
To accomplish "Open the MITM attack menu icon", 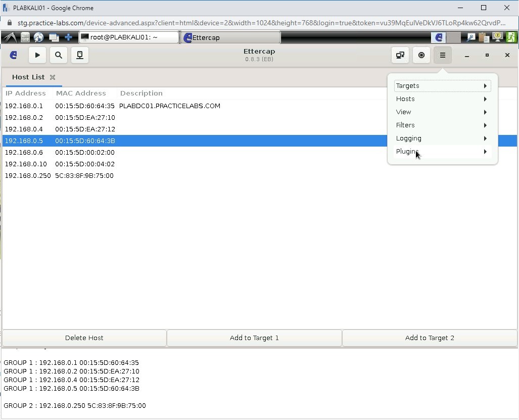I will 400,55.
